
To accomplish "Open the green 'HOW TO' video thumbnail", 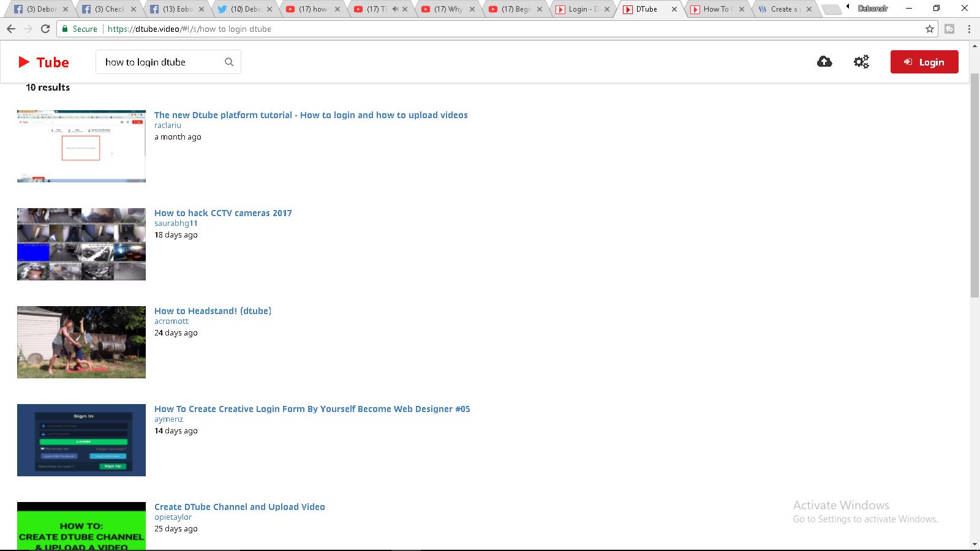I will pos(81,527).
